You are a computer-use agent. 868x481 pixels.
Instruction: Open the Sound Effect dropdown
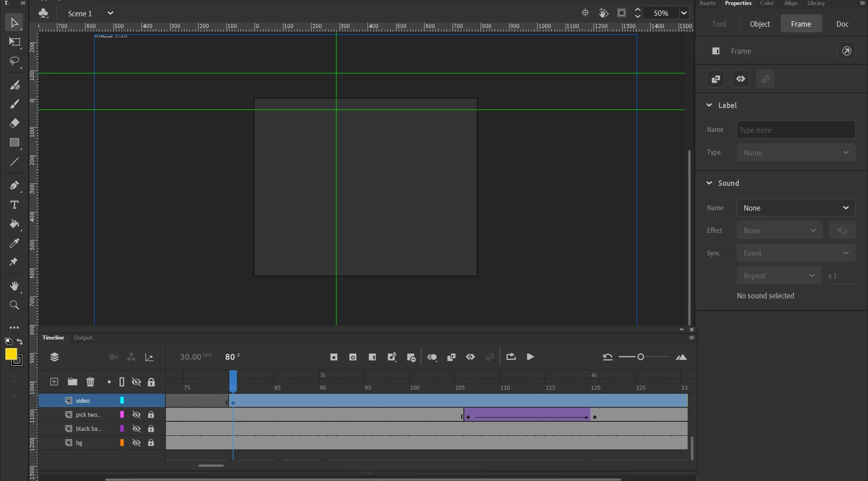coord(780,231)
